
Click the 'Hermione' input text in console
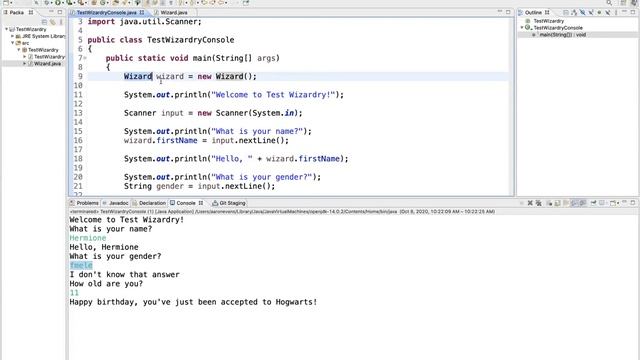(x=88, y=238)
